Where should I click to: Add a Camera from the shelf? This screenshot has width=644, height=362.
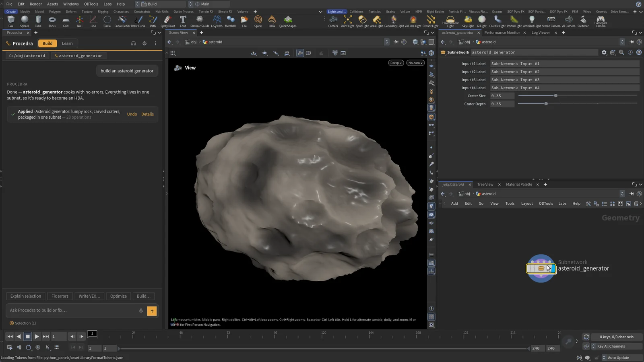[x=333, y=21]
